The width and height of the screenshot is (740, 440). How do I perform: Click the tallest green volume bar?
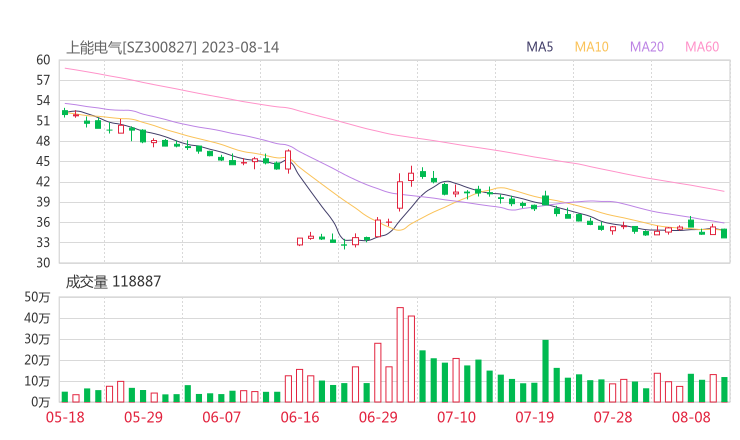[x=545, y=370]
